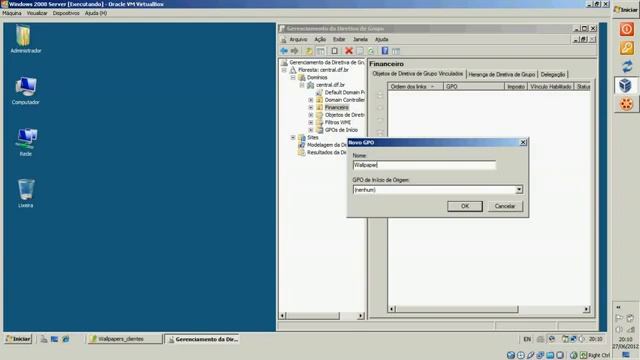The width and height of the screenshot is (640, 360).
Task: Click the list pane horizontal scrollbar thumb
Action: [457, 309]
